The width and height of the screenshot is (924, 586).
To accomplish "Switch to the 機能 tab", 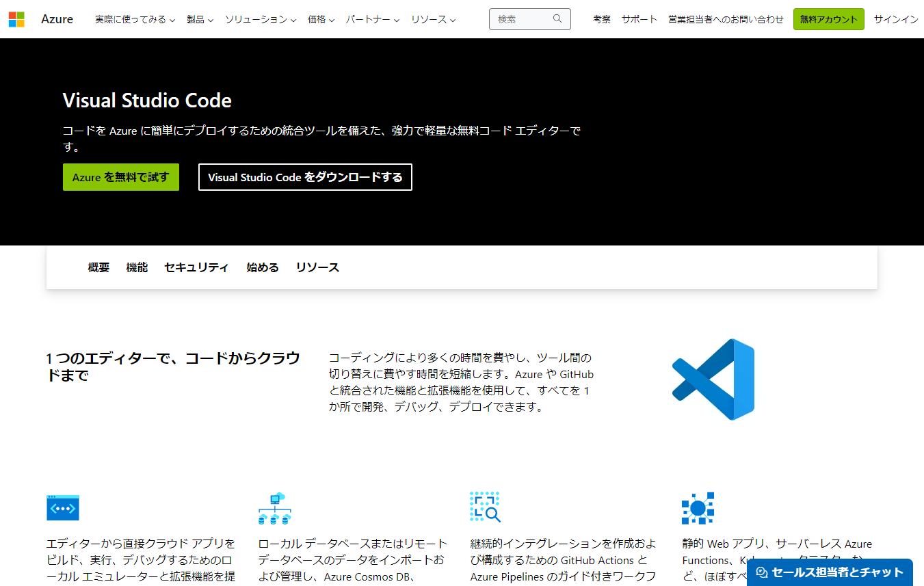I will click(x=136, y=267).
